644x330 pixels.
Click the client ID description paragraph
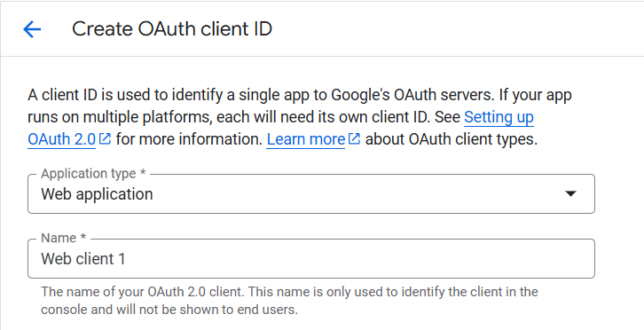[x=300, y=117]
